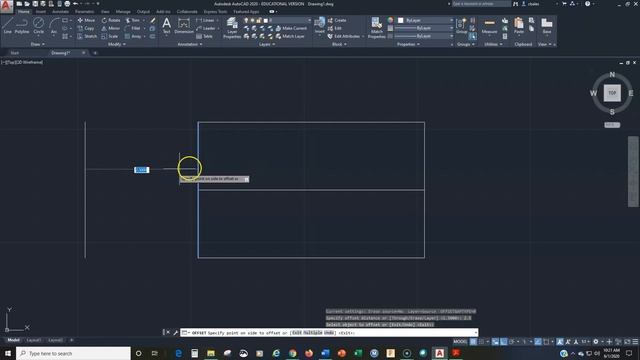Select the Dimension tool
640x360 pixels.
coord(184,25)
